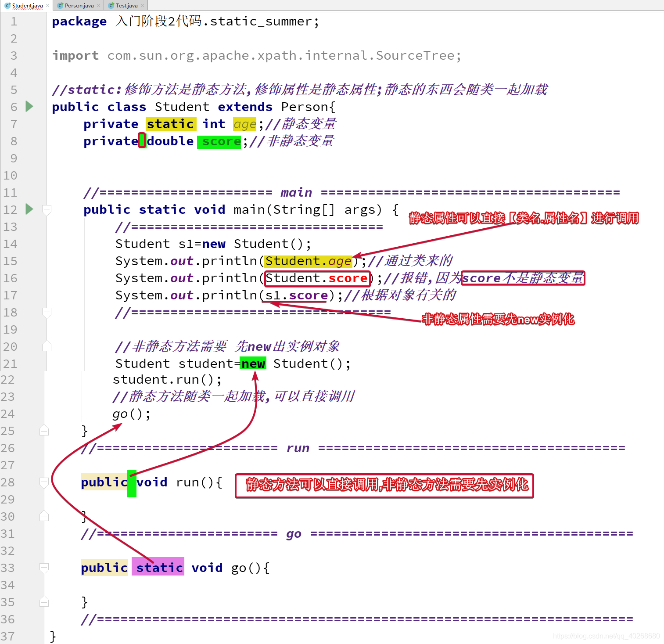Viewport: 664px width, 644px height.
Task: Click pink highlighted 'static' in line 33
Action: 158,567
